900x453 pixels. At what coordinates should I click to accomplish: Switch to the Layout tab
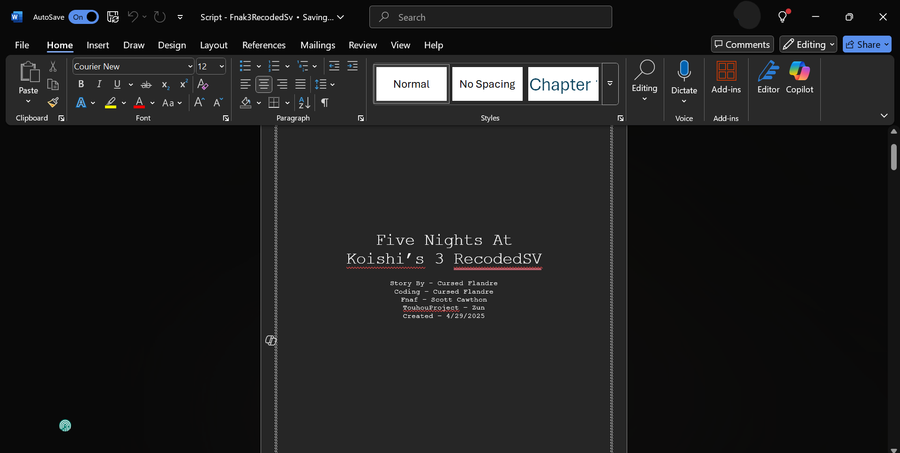point(214,45)
